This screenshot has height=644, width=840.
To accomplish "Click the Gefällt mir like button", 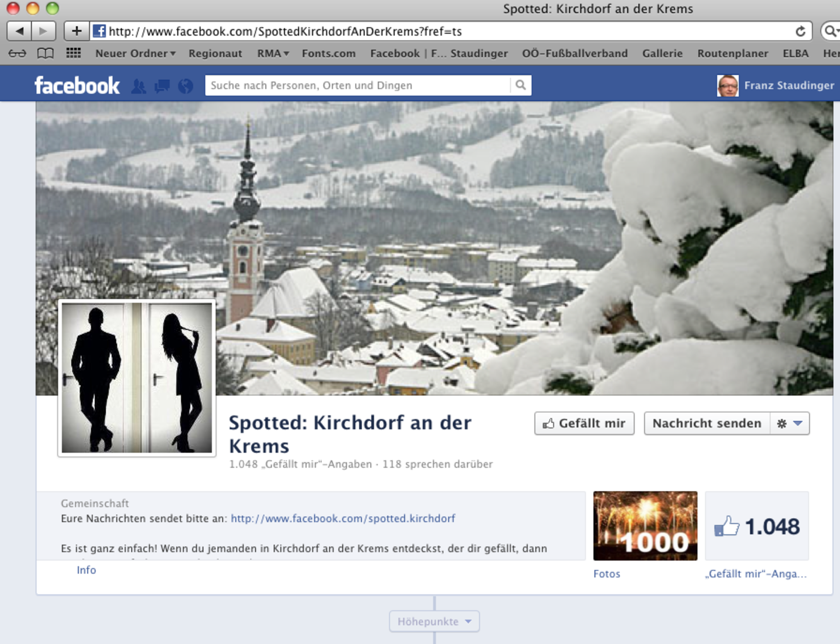I will tap(584, 423).
